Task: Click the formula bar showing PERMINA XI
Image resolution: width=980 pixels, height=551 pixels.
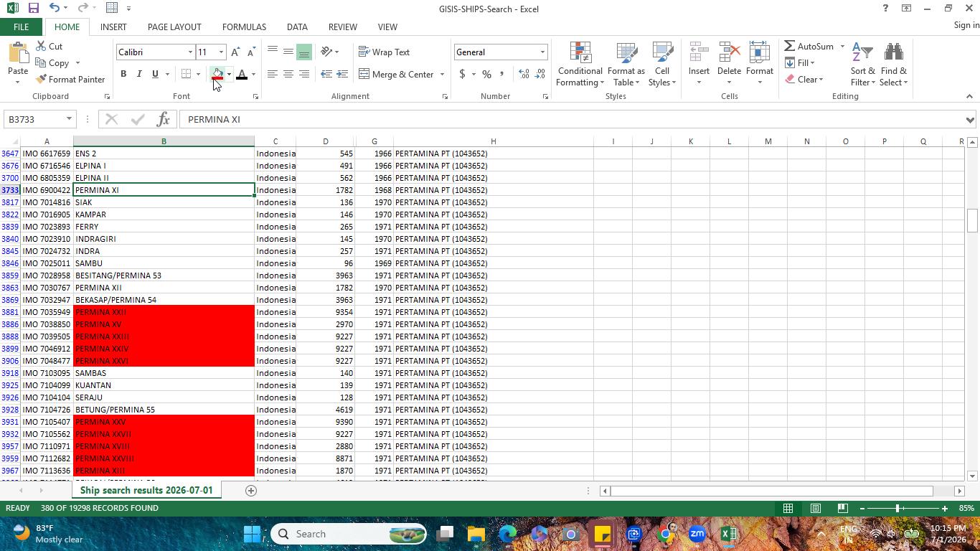Action: click(x=570, y=119)
